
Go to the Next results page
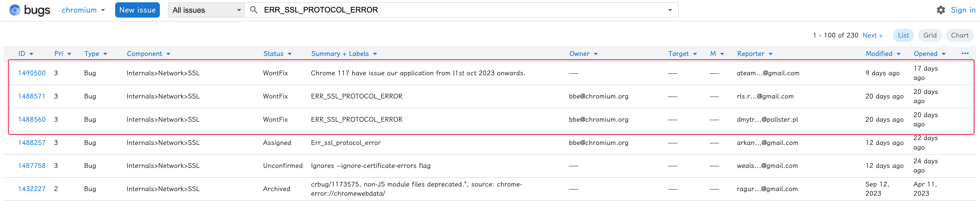click(872, 35)
